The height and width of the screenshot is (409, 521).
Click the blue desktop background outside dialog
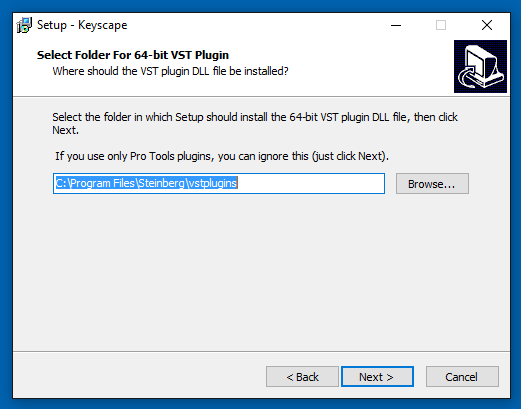[260, 404]
